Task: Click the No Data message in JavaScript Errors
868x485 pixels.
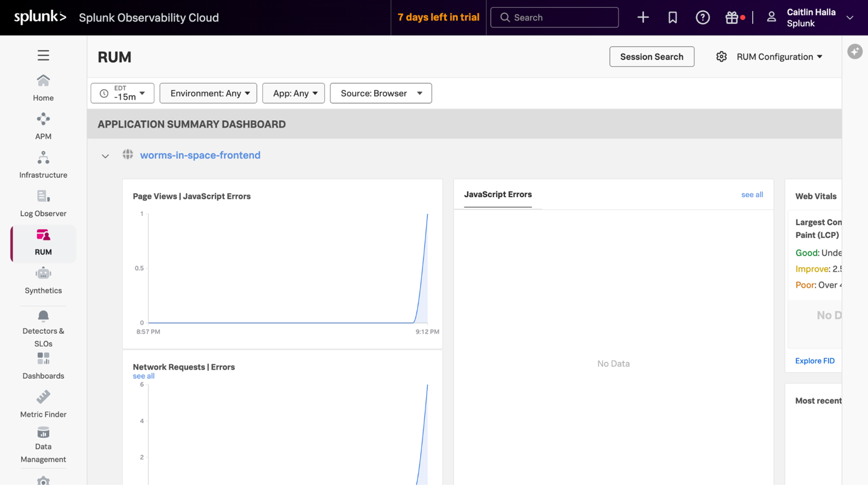Action: click(x=613, y=364)
